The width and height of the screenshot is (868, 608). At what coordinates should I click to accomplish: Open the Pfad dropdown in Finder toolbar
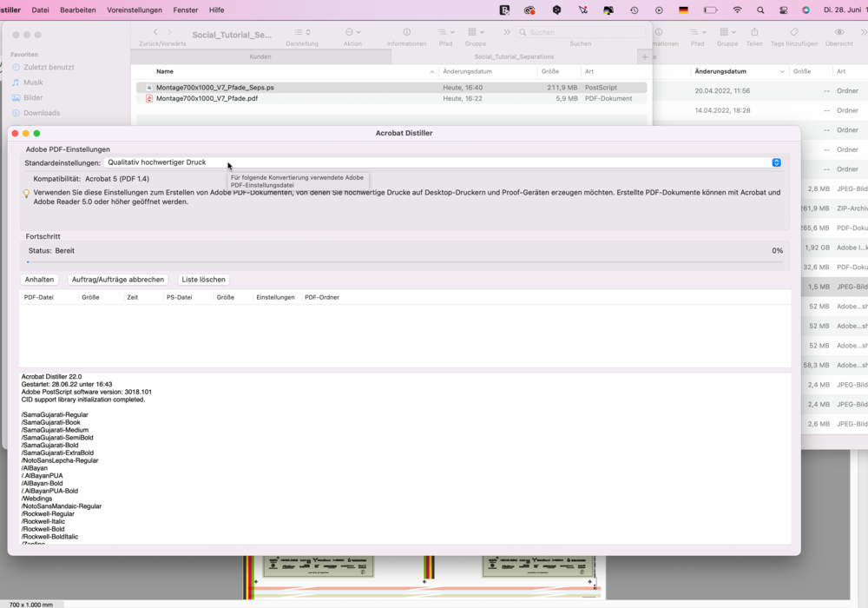coord(445,32)
